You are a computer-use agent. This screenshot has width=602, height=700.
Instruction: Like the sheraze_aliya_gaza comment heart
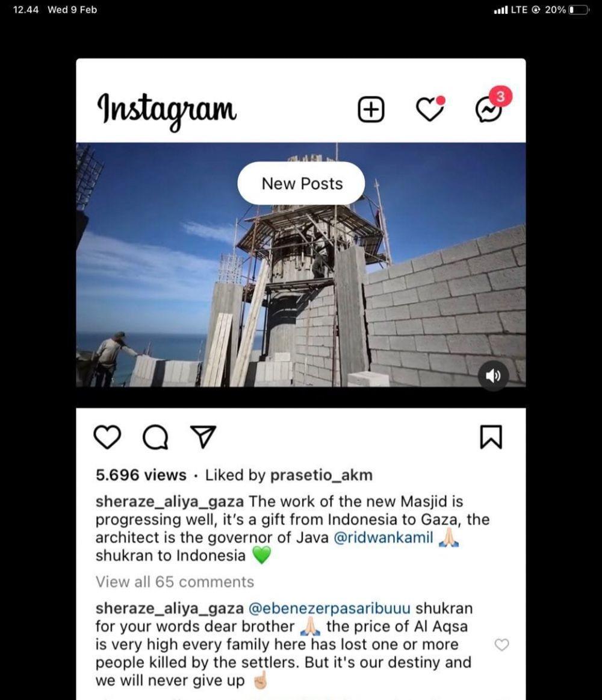pos(502,645)
